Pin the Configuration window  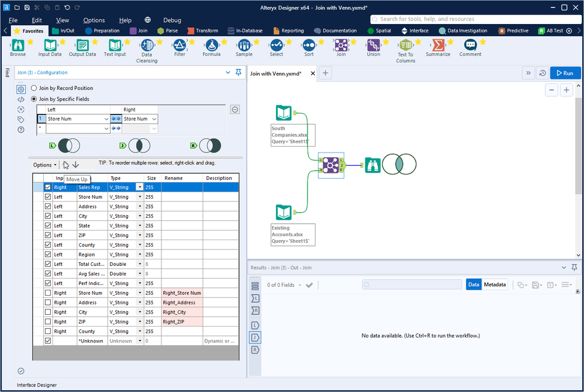239,72
